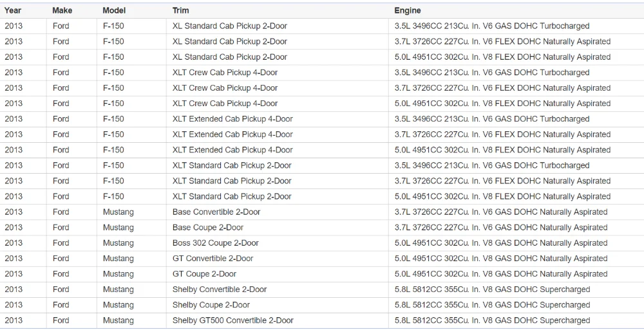Select the GT Convertible 2-Door trim cell
Viewport: 644px width, 330px height.
[x=213, y=259]
